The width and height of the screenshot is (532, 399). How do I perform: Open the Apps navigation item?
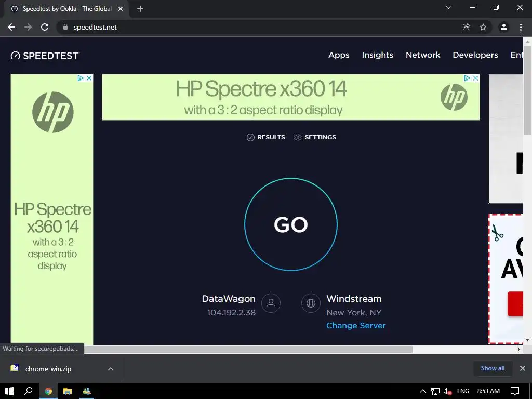[x=339, y=55]
